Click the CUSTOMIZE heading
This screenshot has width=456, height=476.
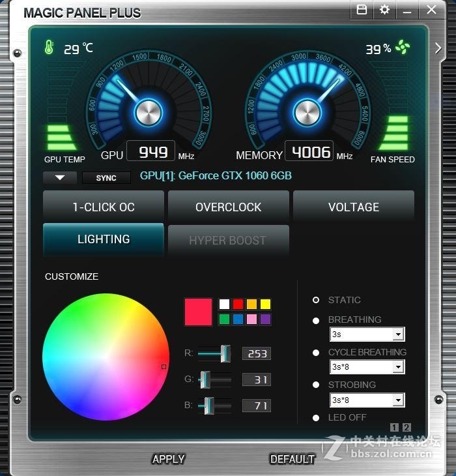[72, 276]
